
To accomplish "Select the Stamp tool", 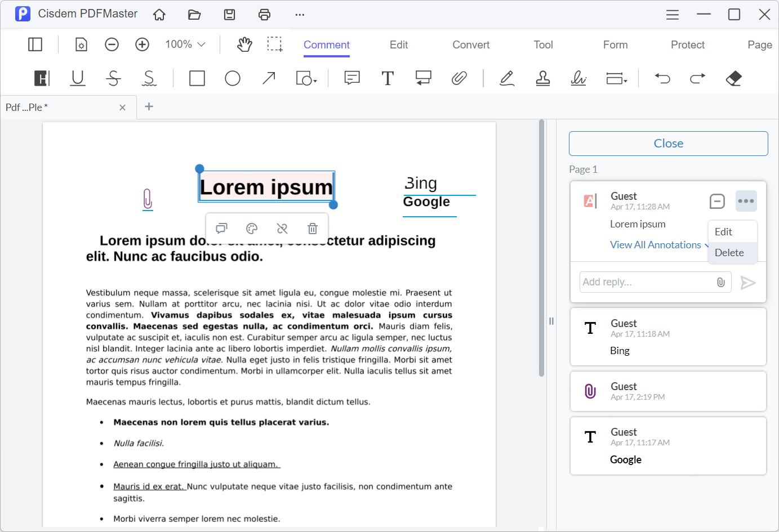I will tap(543, 78).
